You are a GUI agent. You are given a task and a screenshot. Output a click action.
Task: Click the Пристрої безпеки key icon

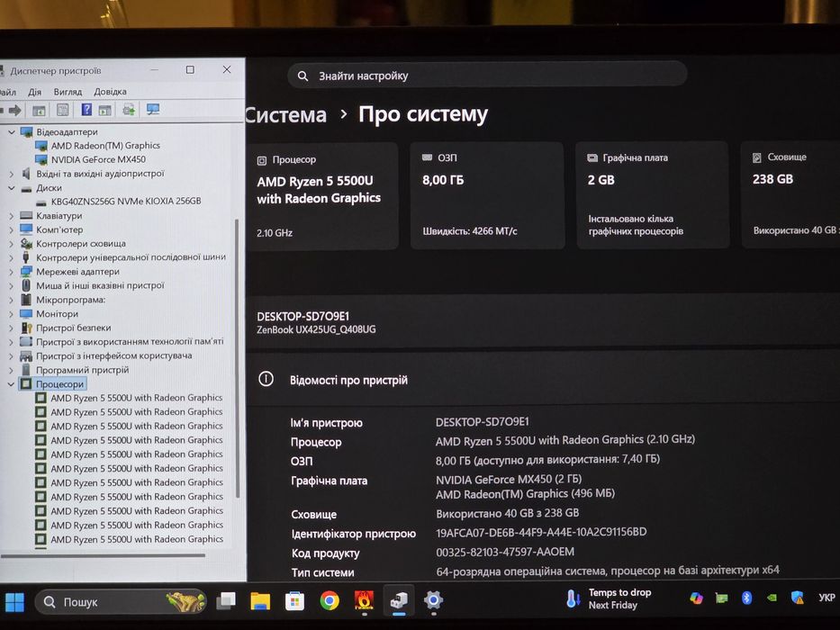click(x=26, y=328)
